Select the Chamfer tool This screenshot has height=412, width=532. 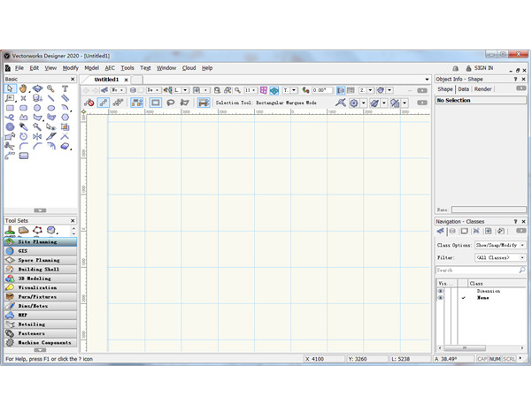(37, 146)
